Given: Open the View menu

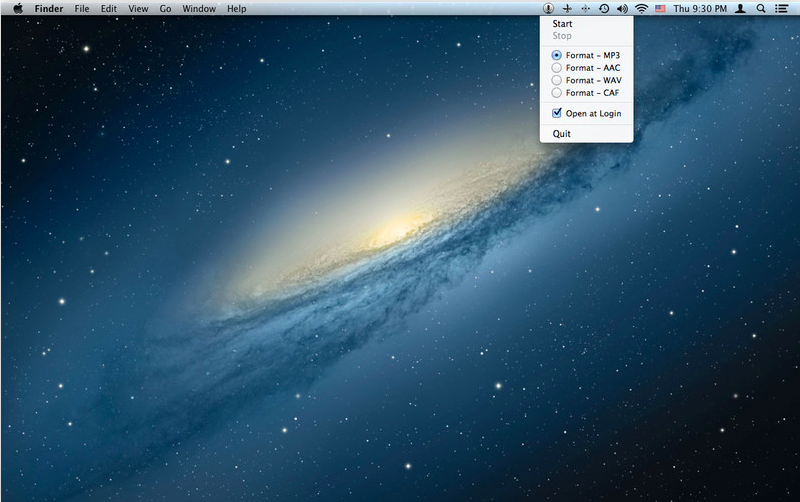Looking at the screenshot, I should coord(138,9).
